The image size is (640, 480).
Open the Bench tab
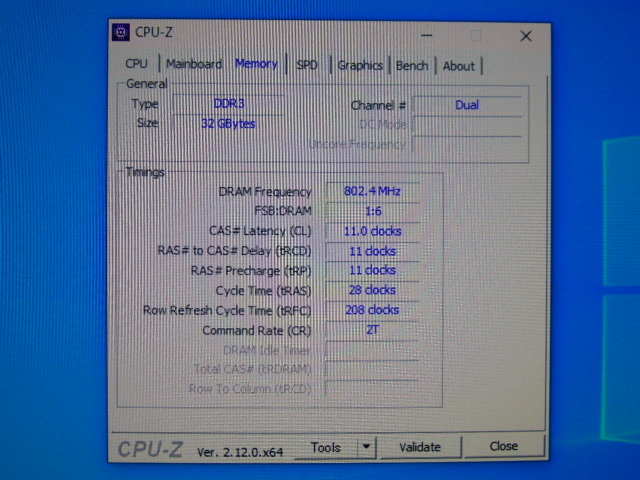(412, 66)
